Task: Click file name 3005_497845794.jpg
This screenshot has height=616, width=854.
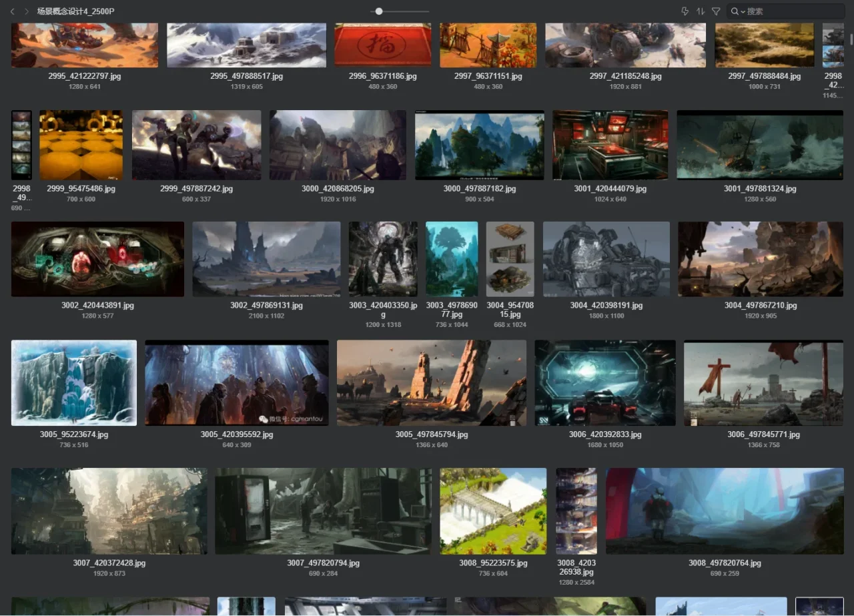Action: tap(432, 434)
